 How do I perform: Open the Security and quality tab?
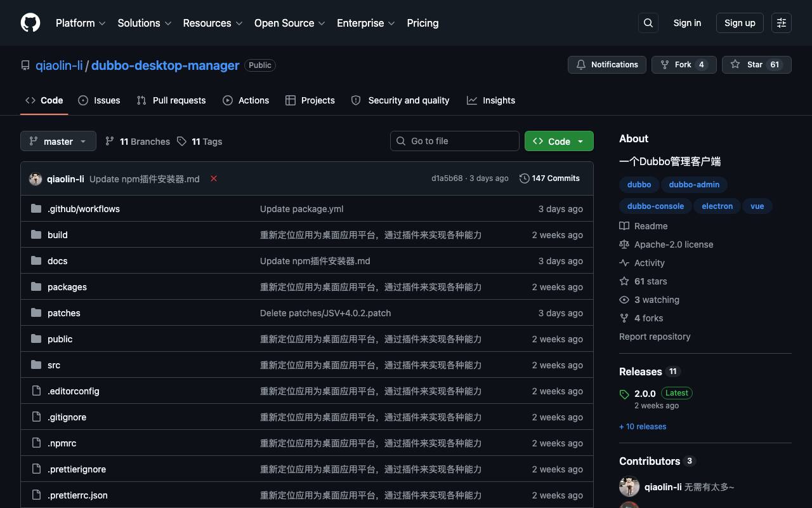point(400,100)
